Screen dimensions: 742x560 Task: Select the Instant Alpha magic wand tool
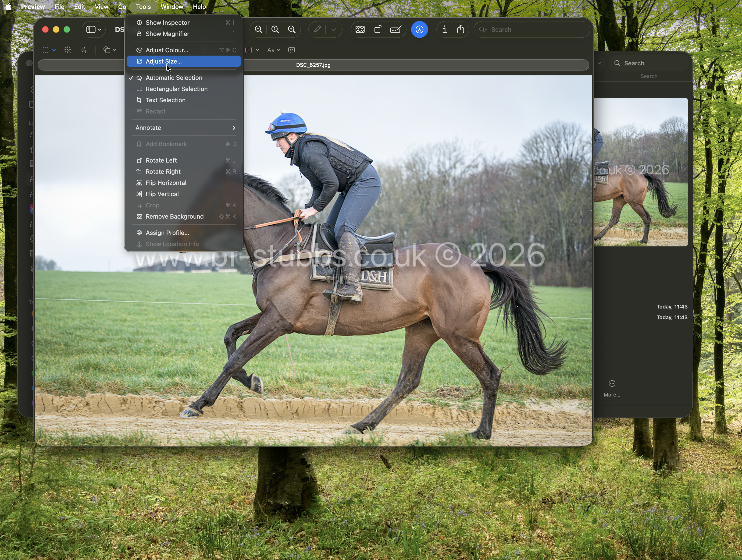click(x=68, y=50)
